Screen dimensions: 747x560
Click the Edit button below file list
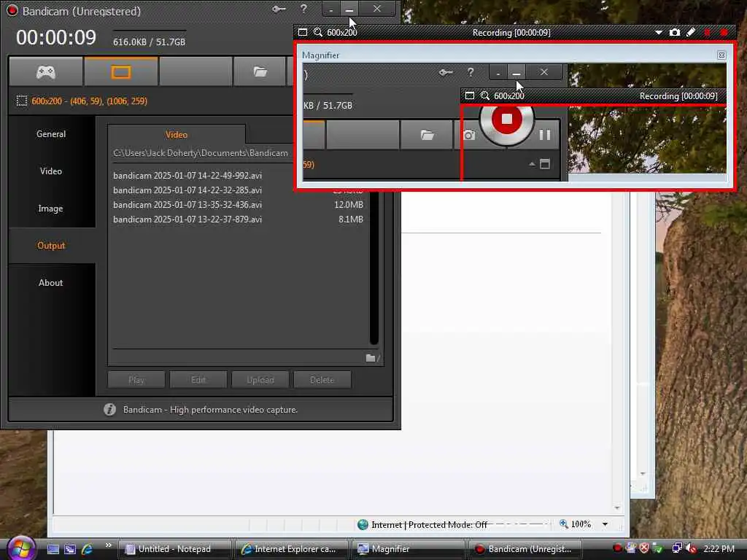point(198,380)
